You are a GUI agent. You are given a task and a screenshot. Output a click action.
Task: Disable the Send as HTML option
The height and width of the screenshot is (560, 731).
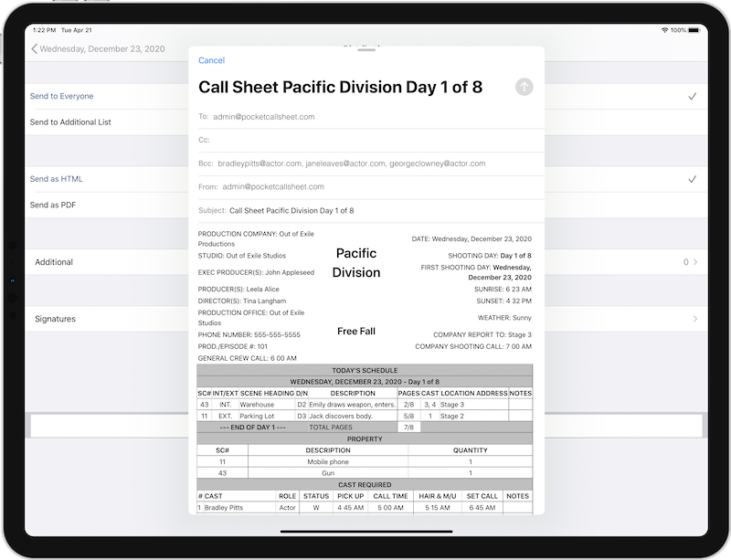[58, 178]
